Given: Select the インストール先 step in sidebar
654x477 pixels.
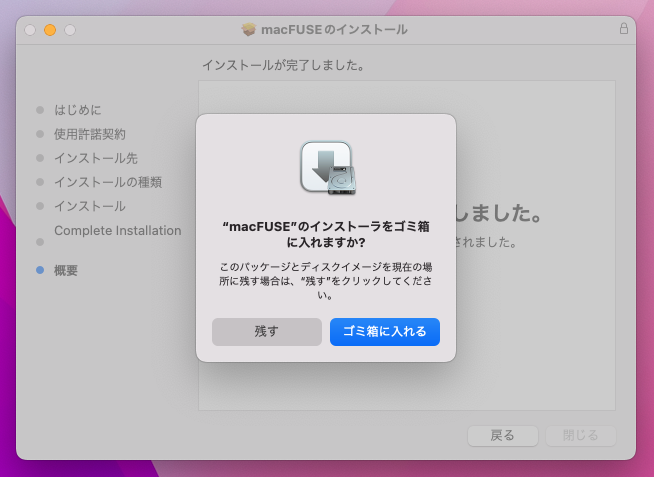Looking at the screenshot, I should coord(96,158).
